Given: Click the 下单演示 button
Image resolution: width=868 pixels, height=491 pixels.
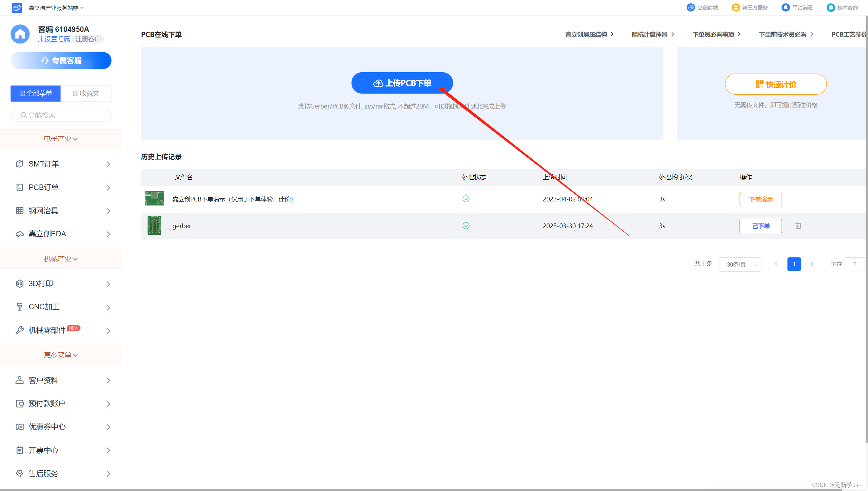Looking at the screenshot, I should coord(761,199).
